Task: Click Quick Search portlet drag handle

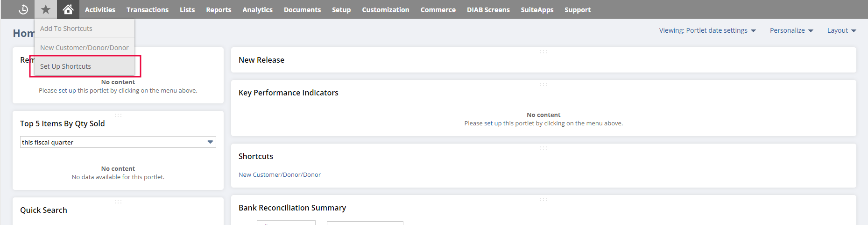Action: [x=118, y=202]
